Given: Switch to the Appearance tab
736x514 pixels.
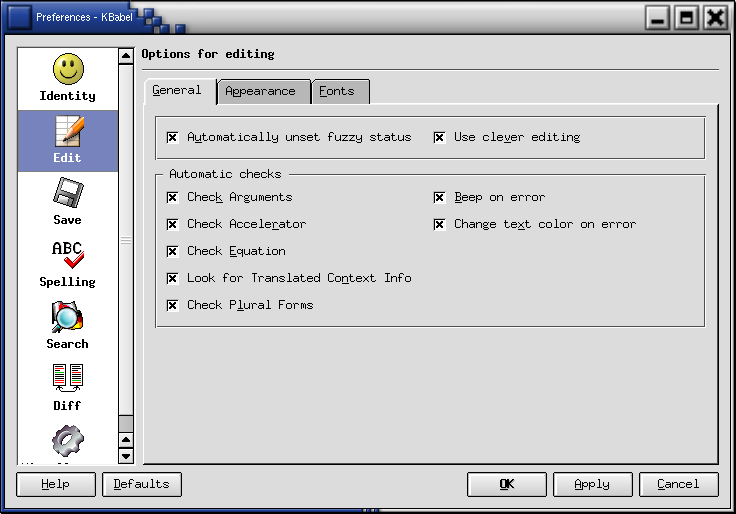Looking at the screenshot, I should point(260,91).
